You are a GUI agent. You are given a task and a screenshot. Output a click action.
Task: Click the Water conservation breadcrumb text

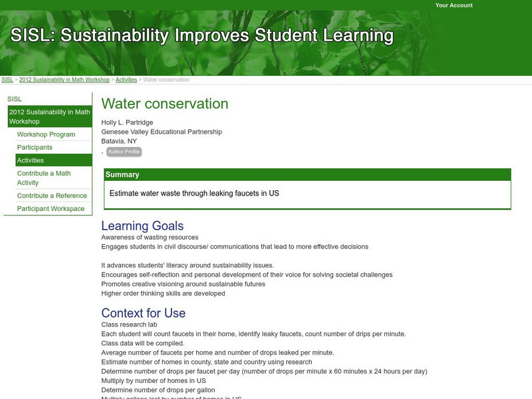[x=166, y=80]
